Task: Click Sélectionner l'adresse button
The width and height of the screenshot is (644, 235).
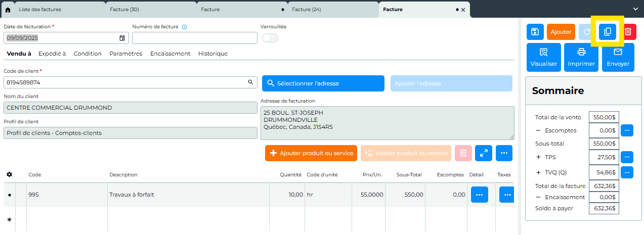Action: click(323, 83)
